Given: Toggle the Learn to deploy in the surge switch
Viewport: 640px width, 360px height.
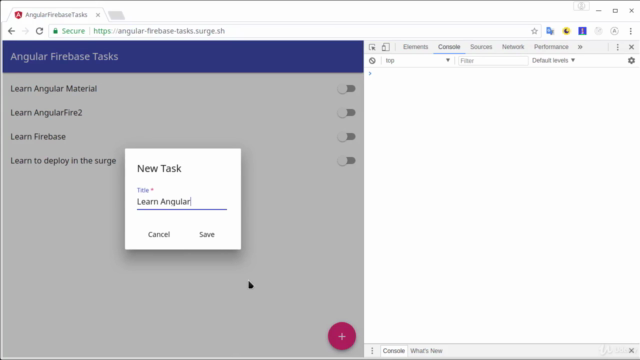Looking at the screenshot, I should [x=347, y=161].
